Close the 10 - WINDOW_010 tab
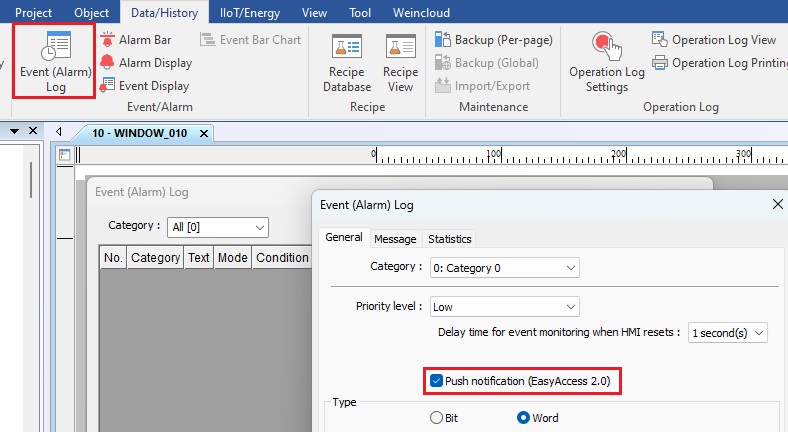Viewport: 788px width, 432px height. click(x=204, y=134)
